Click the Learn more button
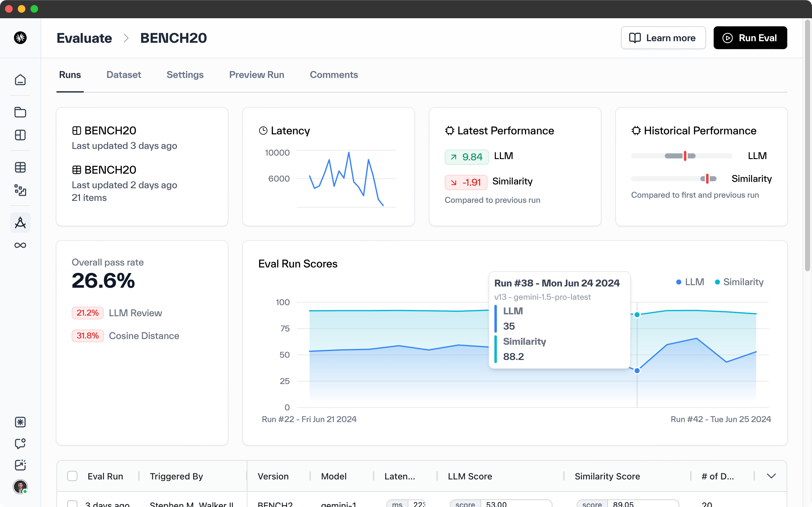 (663, 38)
